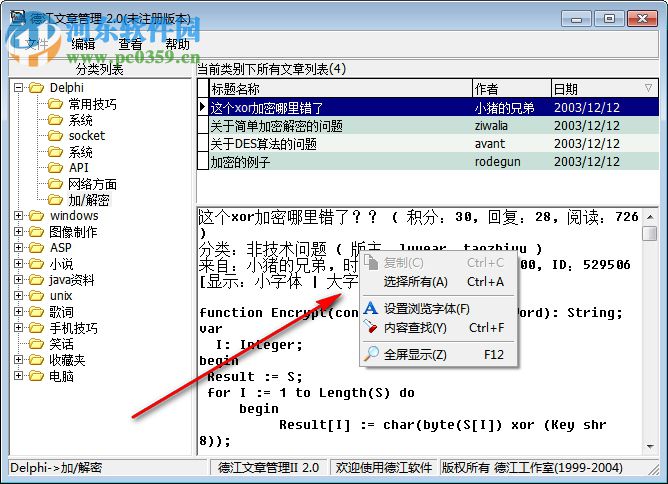Expand the 收藏夹 category node
This screenshot has width=668, height=484.
(x=18, y=360)
